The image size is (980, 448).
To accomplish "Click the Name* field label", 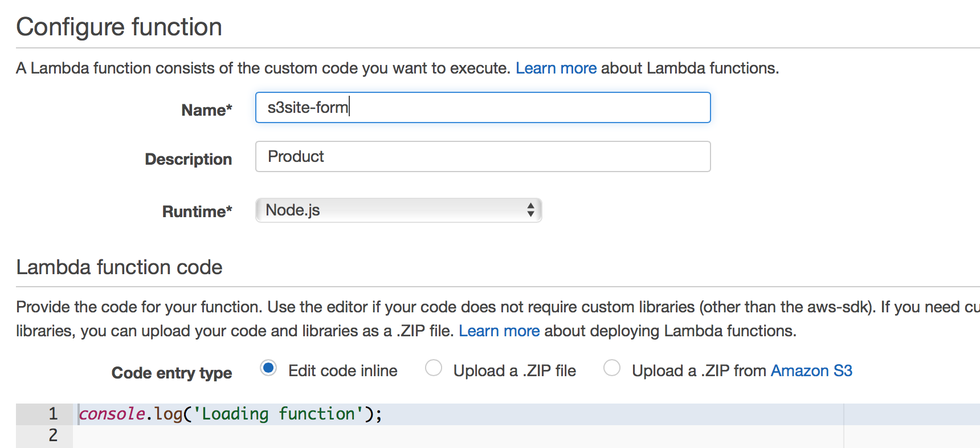I will 206,110.
